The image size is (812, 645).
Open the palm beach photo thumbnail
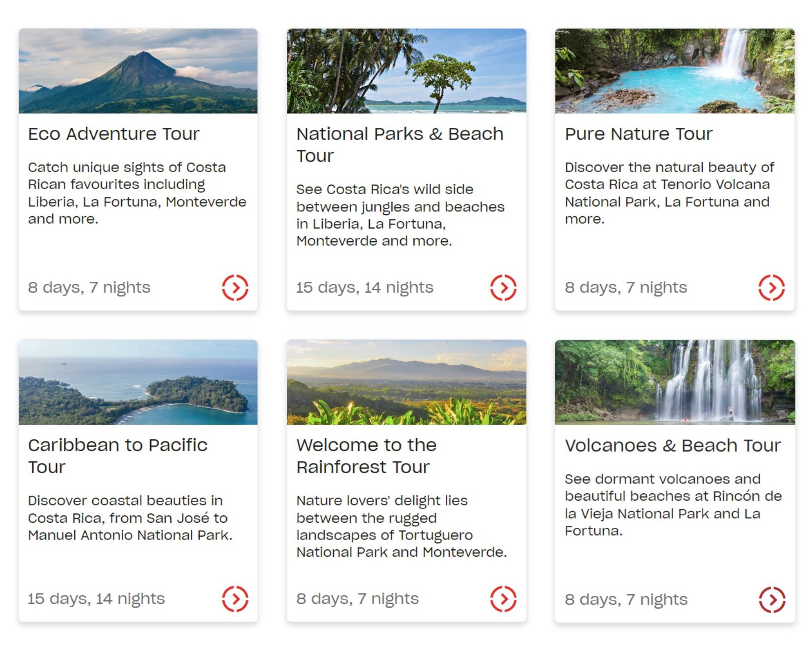(x=406, y=71)
